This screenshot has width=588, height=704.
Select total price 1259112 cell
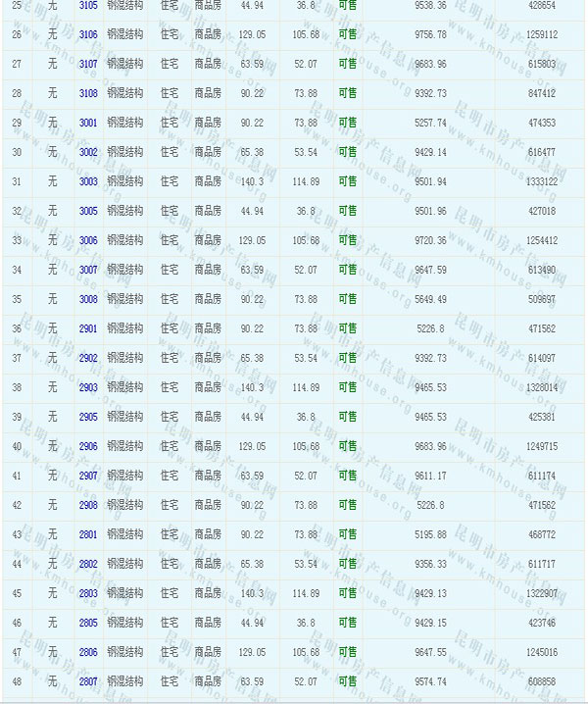click(x=541, y=34)
